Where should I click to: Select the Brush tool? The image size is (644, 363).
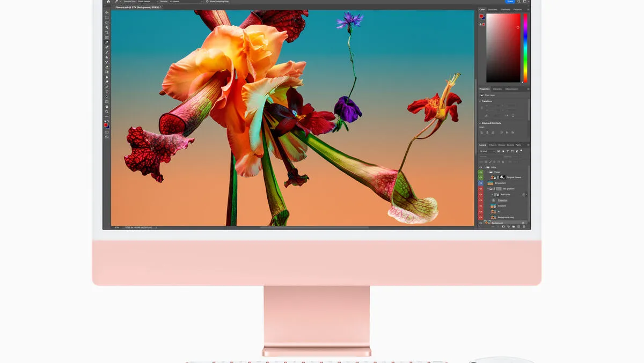107,52
